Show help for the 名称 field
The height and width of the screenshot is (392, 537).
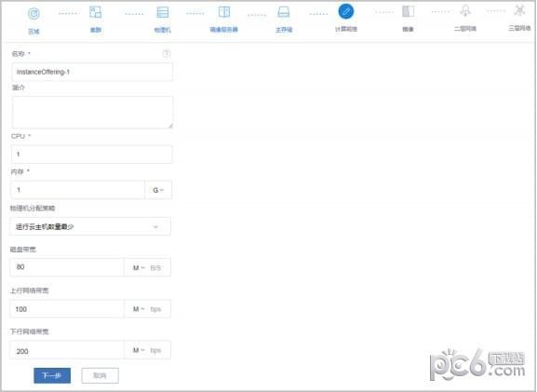167,53
